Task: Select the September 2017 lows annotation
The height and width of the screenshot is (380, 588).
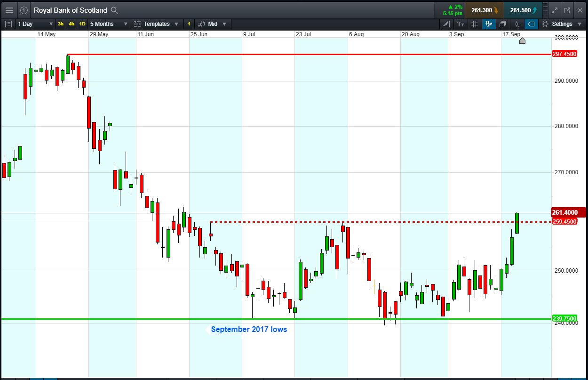Action: 249,329
